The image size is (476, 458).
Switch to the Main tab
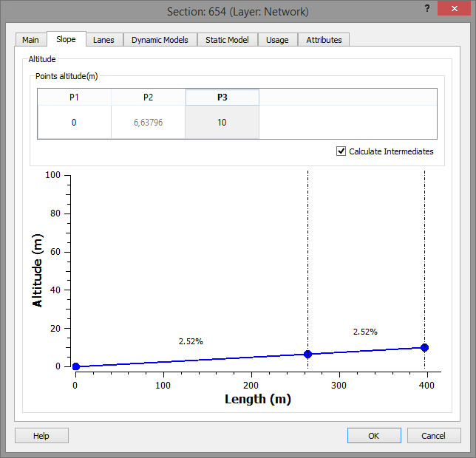click(30, 40)
